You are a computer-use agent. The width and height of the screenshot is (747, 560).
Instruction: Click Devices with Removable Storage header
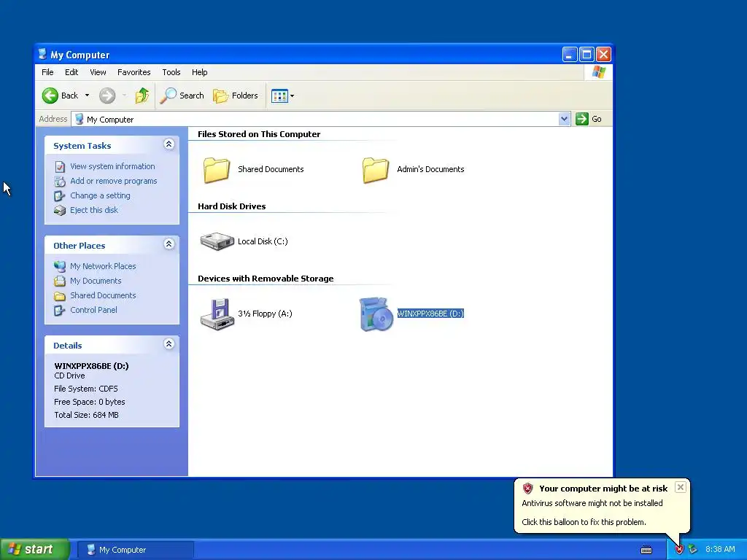point(266,279)
